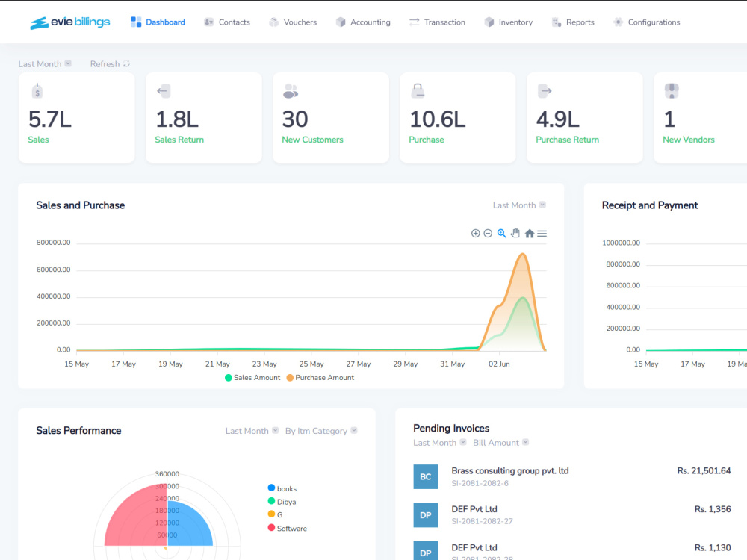Click the Purchase Return arrow icon

pos(545,90)
